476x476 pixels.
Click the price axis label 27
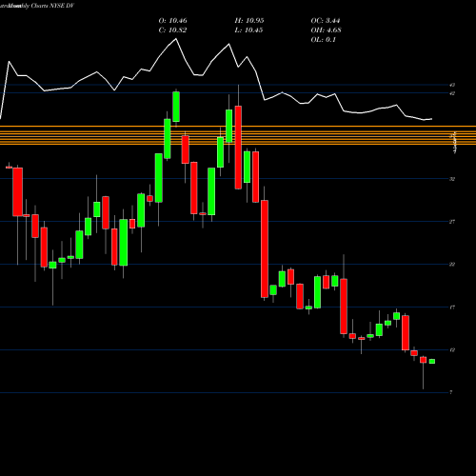452,222
